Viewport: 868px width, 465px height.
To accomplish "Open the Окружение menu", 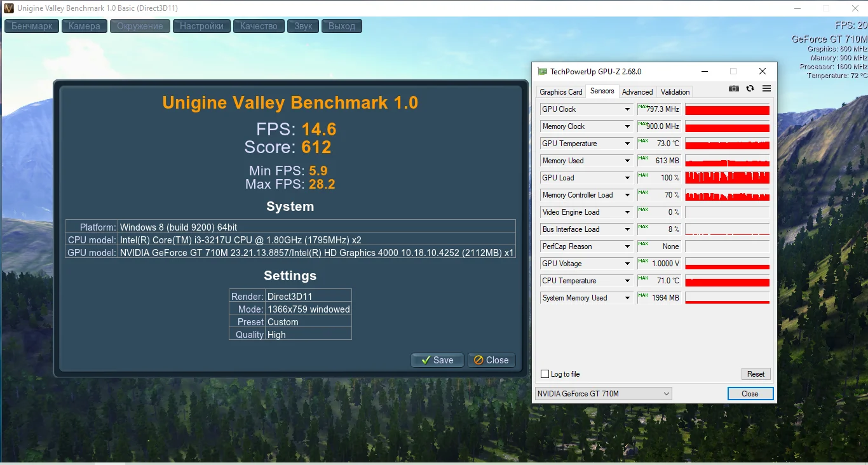I will (140, 26).
